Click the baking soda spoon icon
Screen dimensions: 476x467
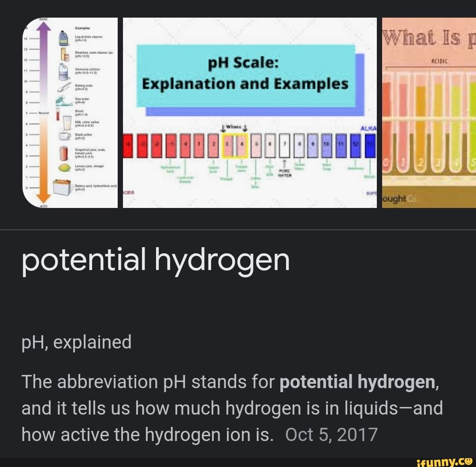64,86
